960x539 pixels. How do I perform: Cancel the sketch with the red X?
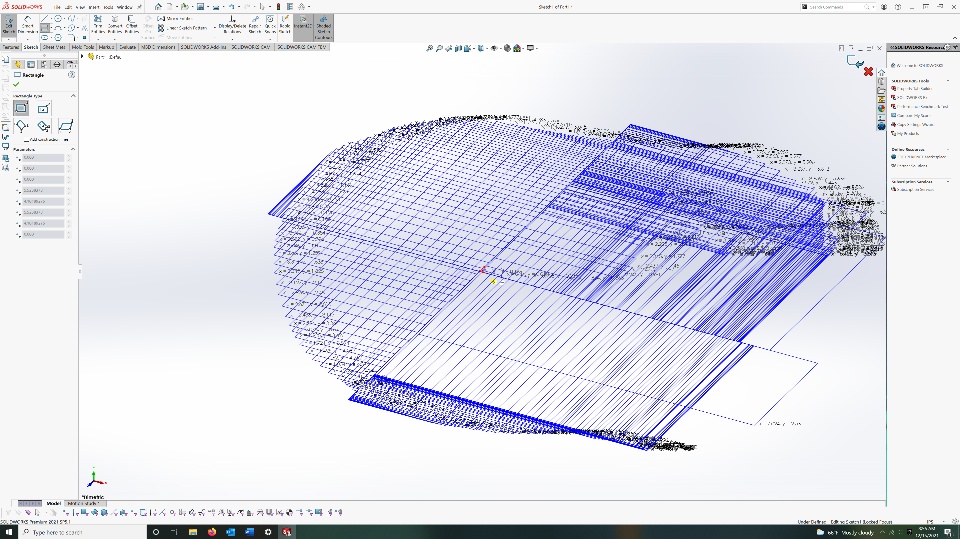tap(868, 72)
